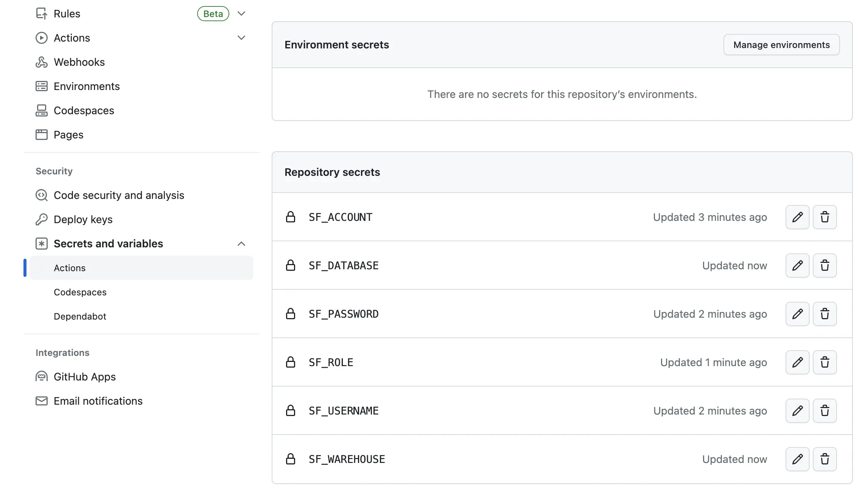The height and width of the screenshot is (500, 868).
Task: Click the Deploy keys key icon
Action: tap(42, 219)
